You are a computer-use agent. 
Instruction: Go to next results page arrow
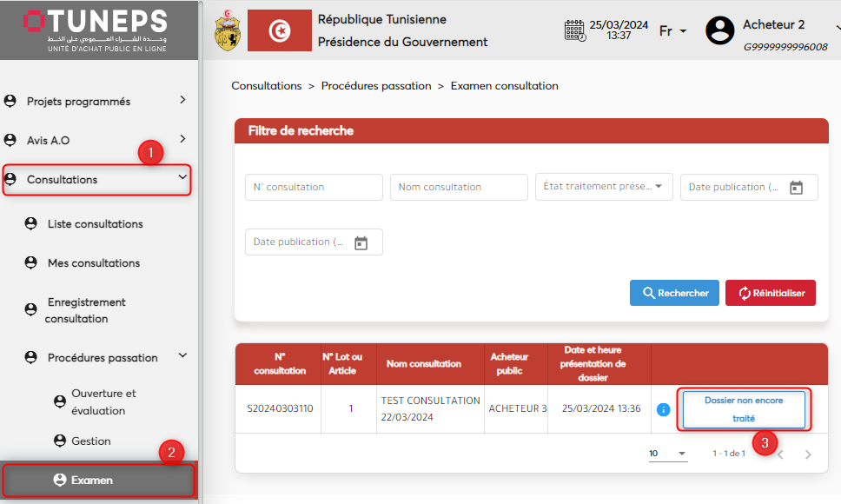808,454
